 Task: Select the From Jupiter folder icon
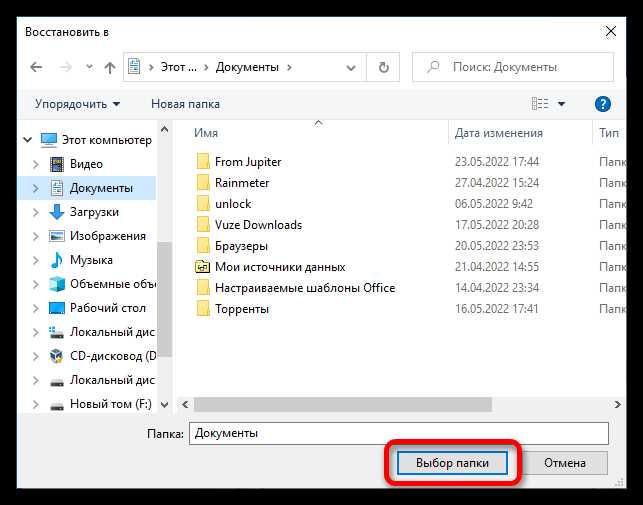click(203, 162)
